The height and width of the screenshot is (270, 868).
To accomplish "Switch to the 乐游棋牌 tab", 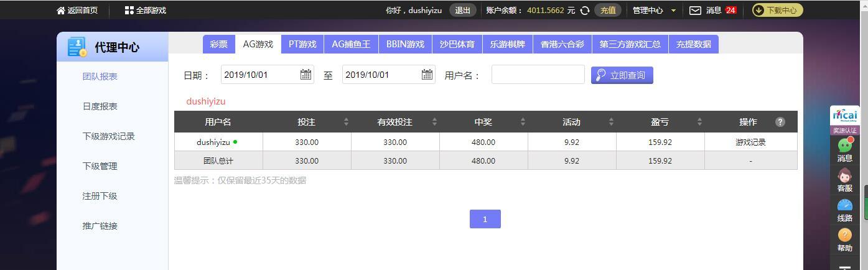I will pos(508,44).
